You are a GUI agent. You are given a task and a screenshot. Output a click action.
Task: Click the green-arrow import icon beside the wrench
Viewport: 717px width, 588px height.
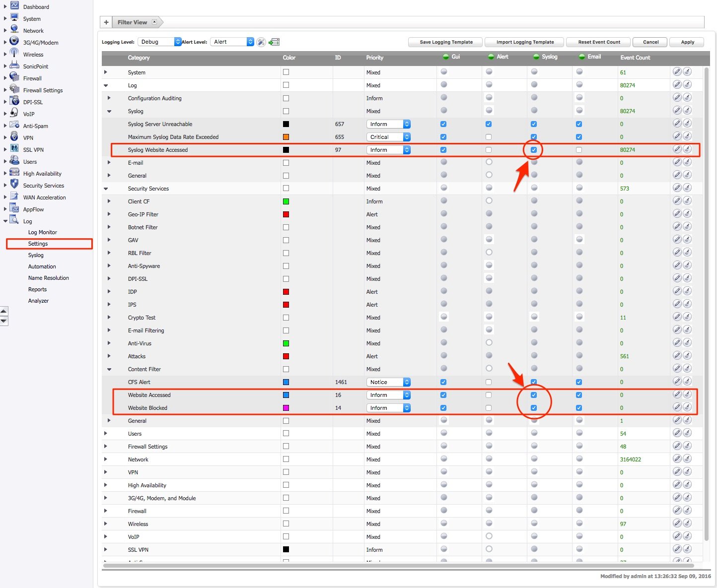coord(274,42)
